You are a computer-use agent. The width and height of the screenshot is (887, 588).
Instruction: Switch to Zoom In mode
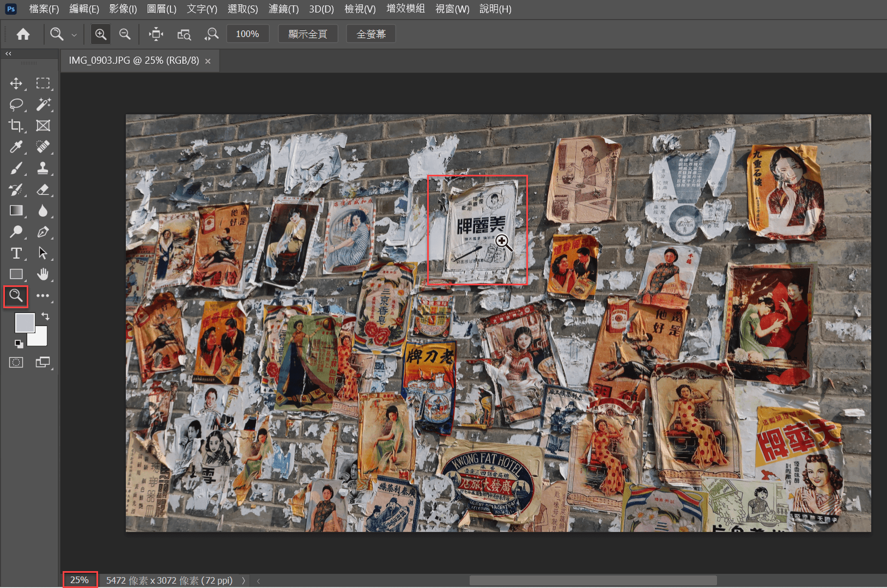point(101,34)
